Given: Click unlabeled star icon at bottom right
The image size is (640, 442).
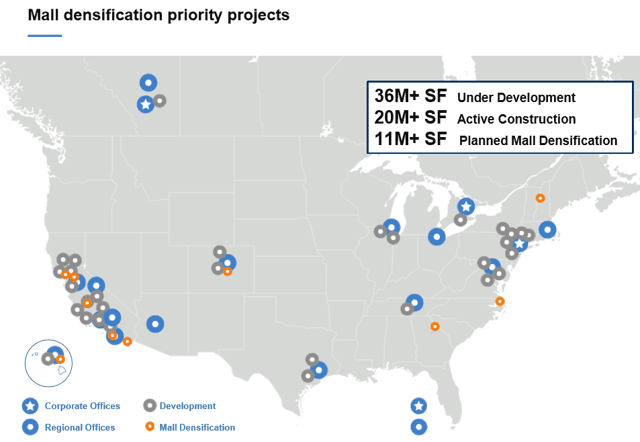Looking at the screenshot, I should coord(419,406).
